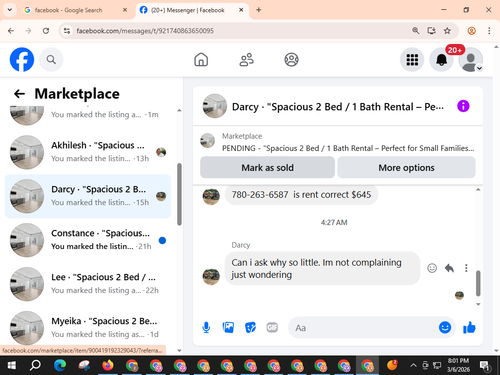React to Darcy's message with emoji icon
Screen dimensions: 500x375
(432, 268)
